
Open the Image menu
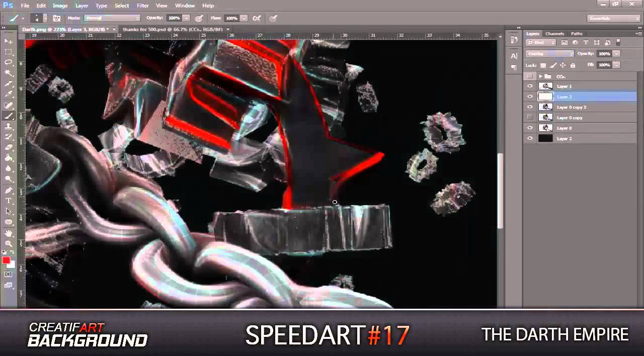click(x=60, y=6)
